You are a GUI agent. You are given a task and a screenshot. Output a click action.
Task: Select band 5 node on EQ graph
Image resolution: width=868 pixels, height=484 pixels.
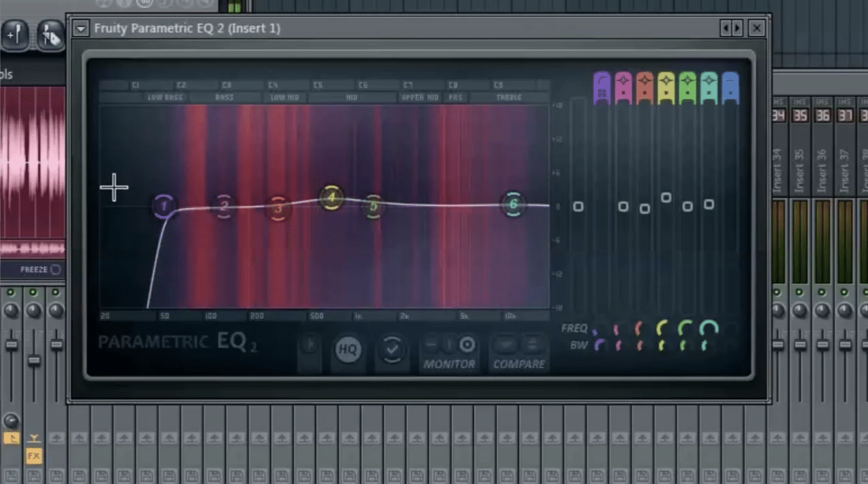373,207
